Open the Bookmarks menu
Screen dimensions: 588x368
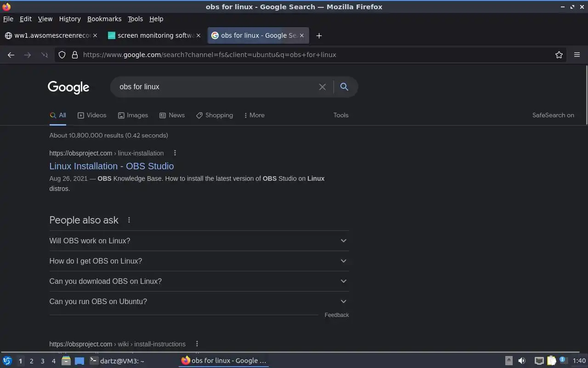[x=104, y=19]
